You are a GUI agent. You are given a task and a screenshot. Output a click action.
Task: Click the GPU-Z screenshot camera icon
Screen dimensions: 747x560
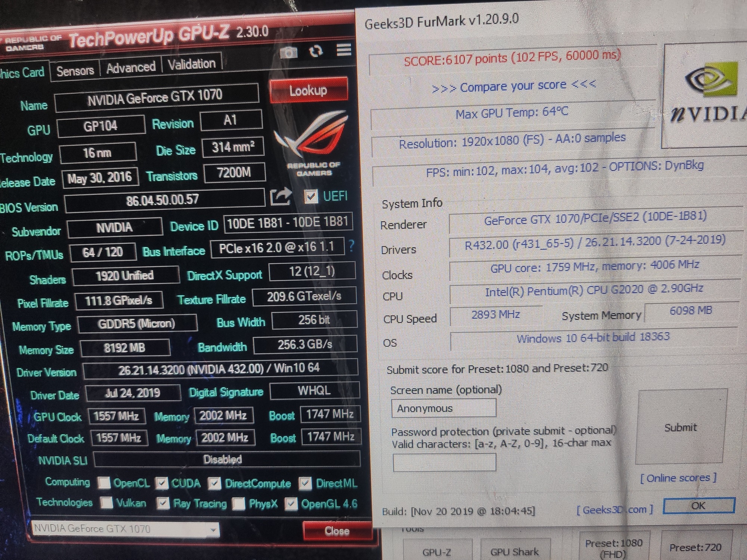point(289,53)
